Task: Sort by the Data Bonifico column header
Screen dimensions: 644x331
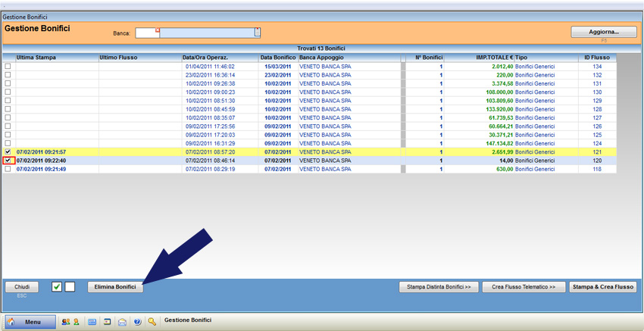Action: point(277,58)
